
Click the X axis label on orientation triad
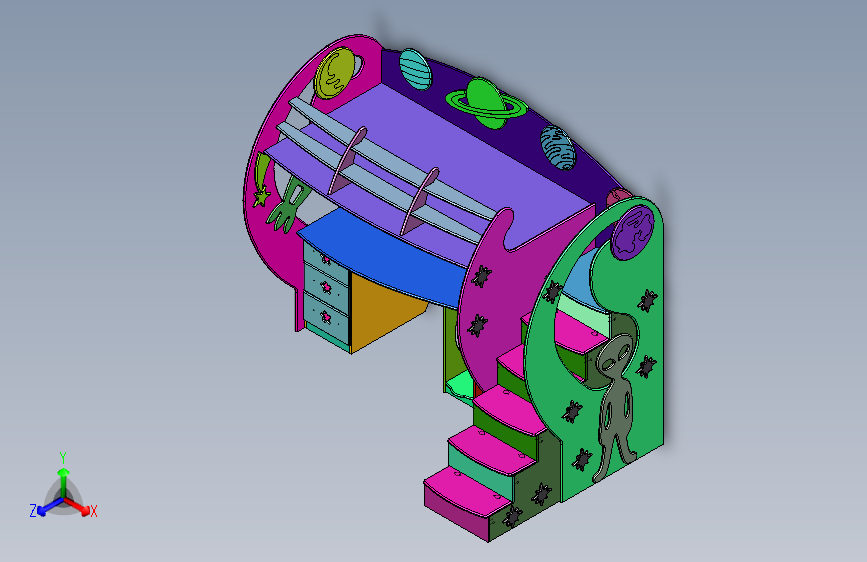pos(93,511)
